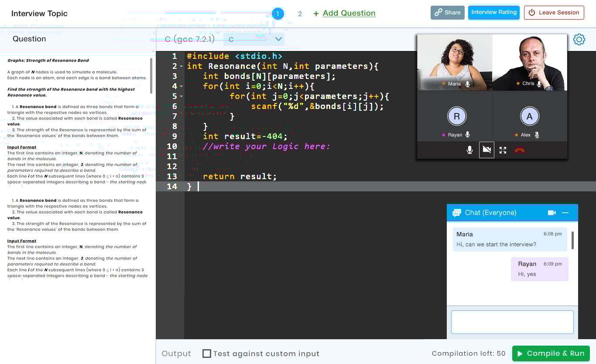Collapse code block at line 4
The image size is (596, 364).
tap(181, 86)
